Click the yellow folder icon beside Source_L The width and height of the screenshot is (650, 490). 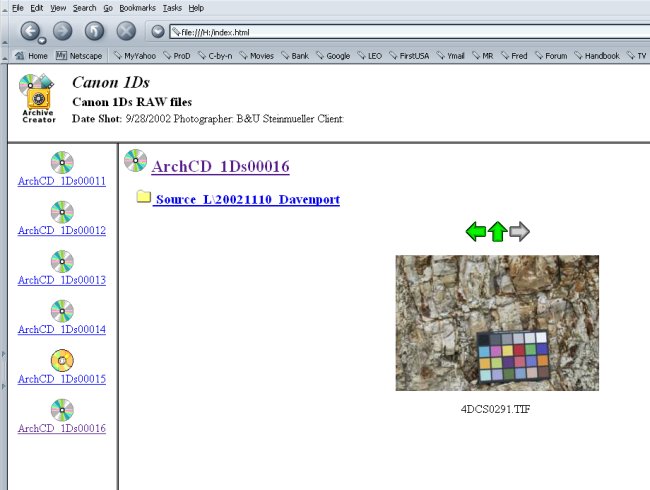pyautogui.click(x=143, y=196)
